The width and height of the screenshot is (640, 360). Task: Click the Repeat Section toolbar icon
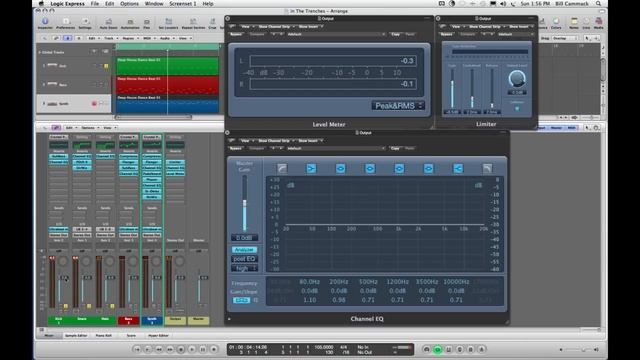coord(193,23)
